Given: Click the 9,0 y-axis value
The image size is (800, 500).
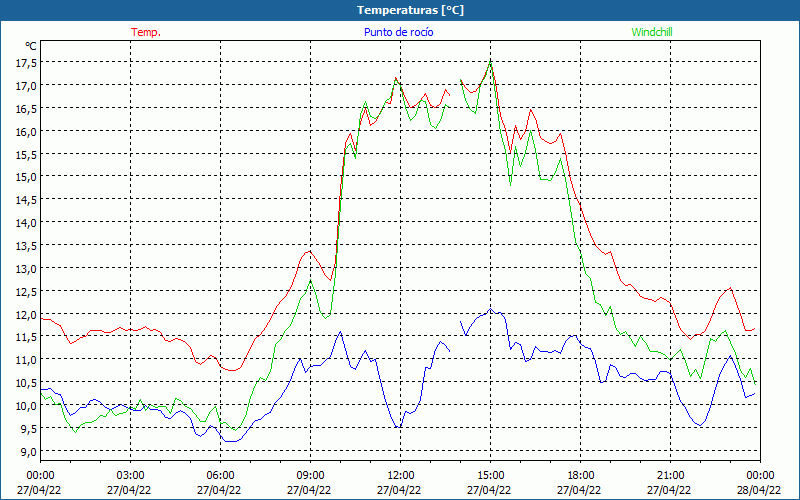Looking at the screenshot, I should (29, 452).
